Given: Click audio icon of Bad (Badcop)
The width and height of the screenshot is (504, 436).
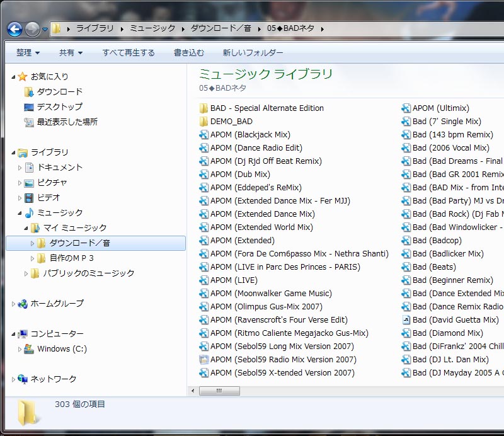Looking at the screenshot, I should coord(406,241).
